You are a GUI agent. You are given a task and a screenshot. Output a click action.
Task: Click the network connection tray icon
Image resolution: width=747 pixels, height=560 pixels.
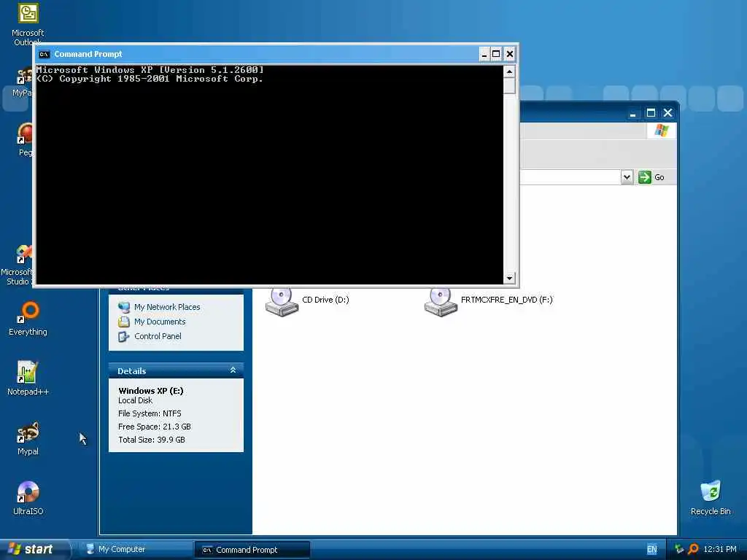[679, 549]
